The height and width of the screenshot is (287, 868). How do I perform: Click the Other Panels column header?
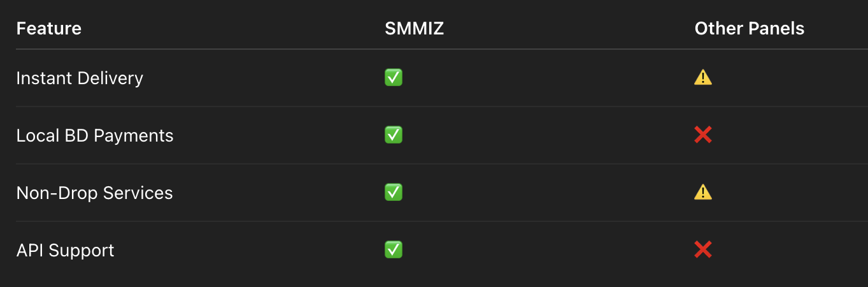(x=749, y=29)
